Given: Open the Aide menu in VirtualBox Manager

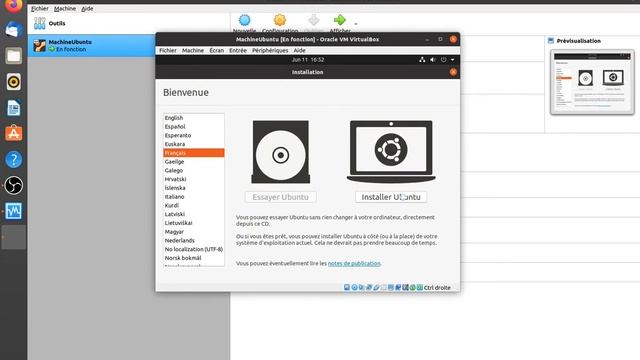Looking at the screenshot, I should 87,9.
